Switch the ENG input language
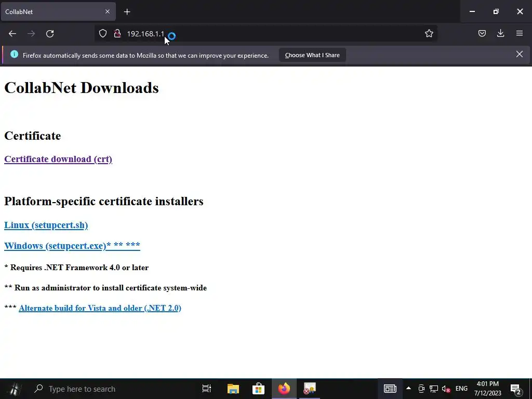 tap(461, 389)
